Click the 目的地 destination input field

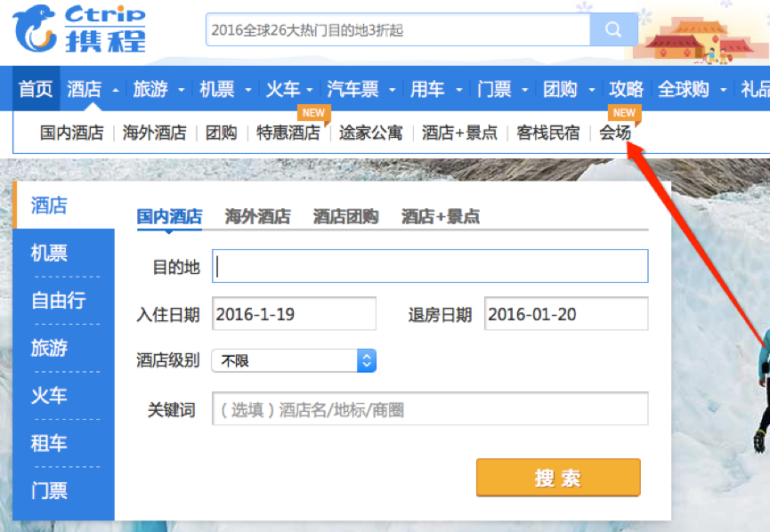coord(430,266)
